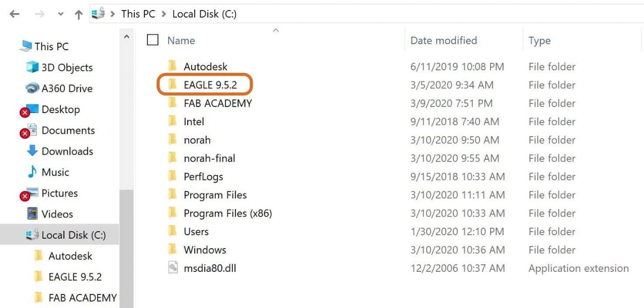Viewport: 644px width, 308px height.
Task: Open A360 Drive in sidebar
Action: [x=59, y=88]
